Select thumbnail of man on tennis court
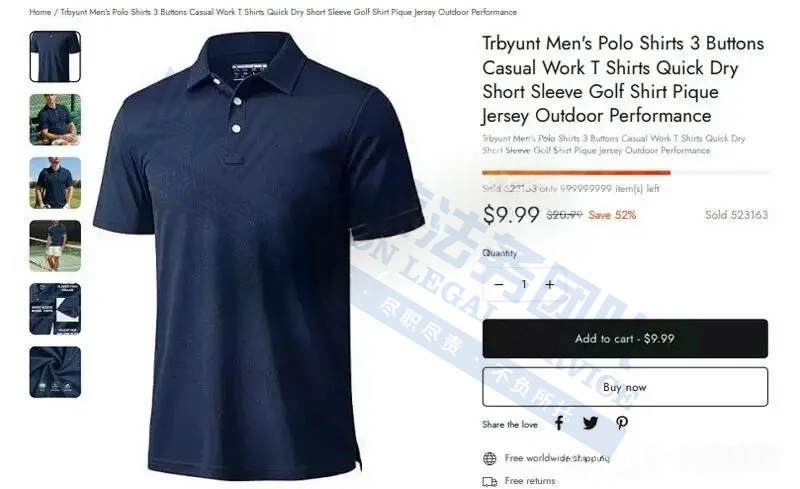 tap(55, 246)
